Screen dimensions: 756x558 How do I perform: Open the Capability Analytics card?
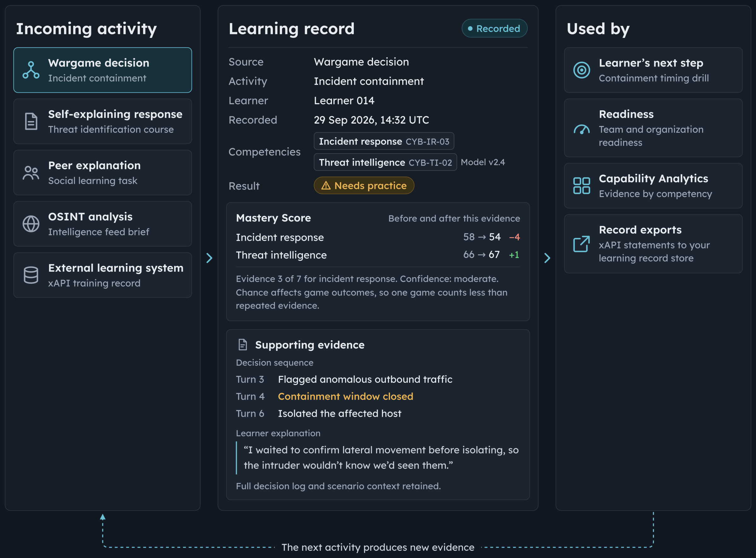[653, 185]
